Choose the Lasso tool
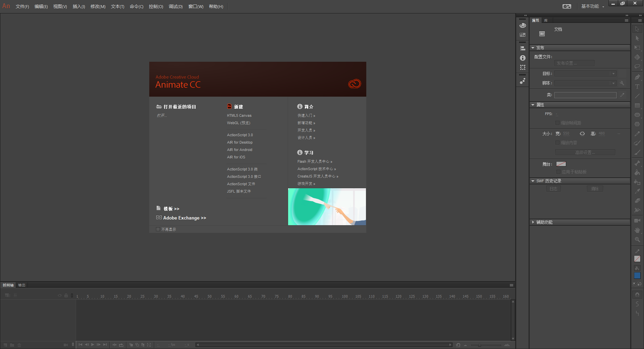 (x=637, y=67)
